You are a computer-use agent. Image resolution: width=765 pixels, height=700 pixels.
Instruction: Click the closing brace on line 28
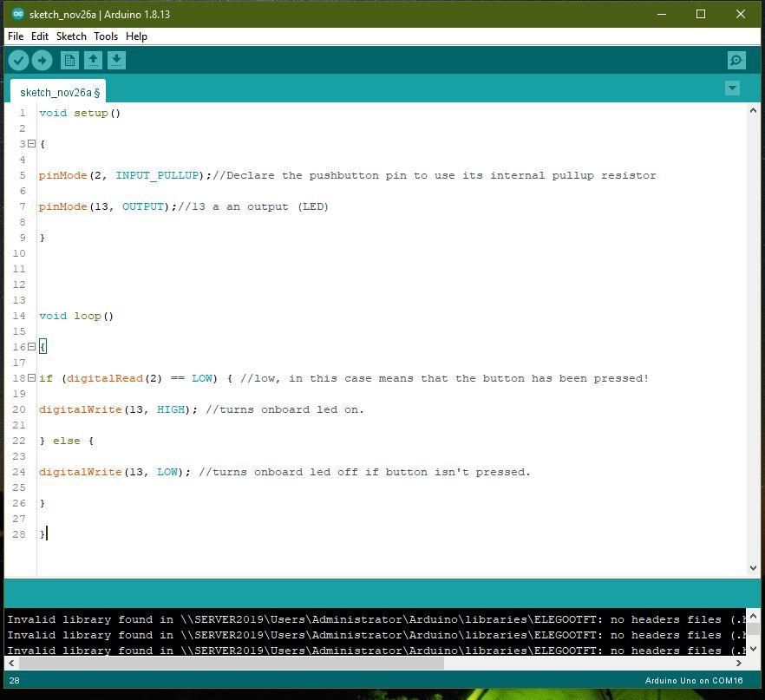42,534
